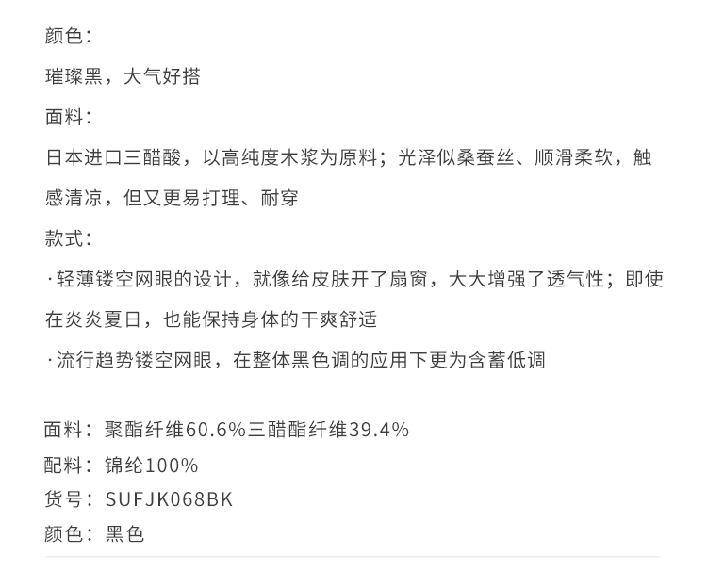Image resolution: width=707 pixels, height=588 pixels.
Task: Click the text 锦纶100%
Action: pos(152,465)
